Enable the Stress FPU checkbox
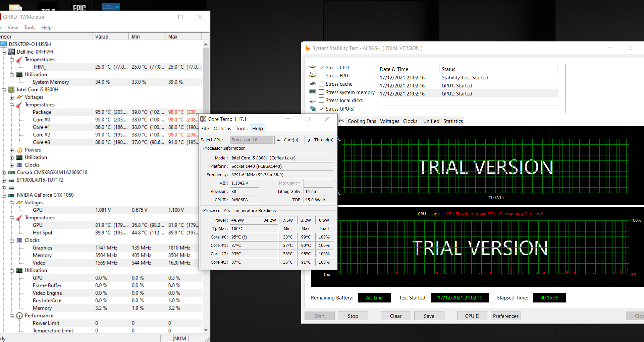The height and width of the screenshot is (342, 644). click(x=322, y=75)
